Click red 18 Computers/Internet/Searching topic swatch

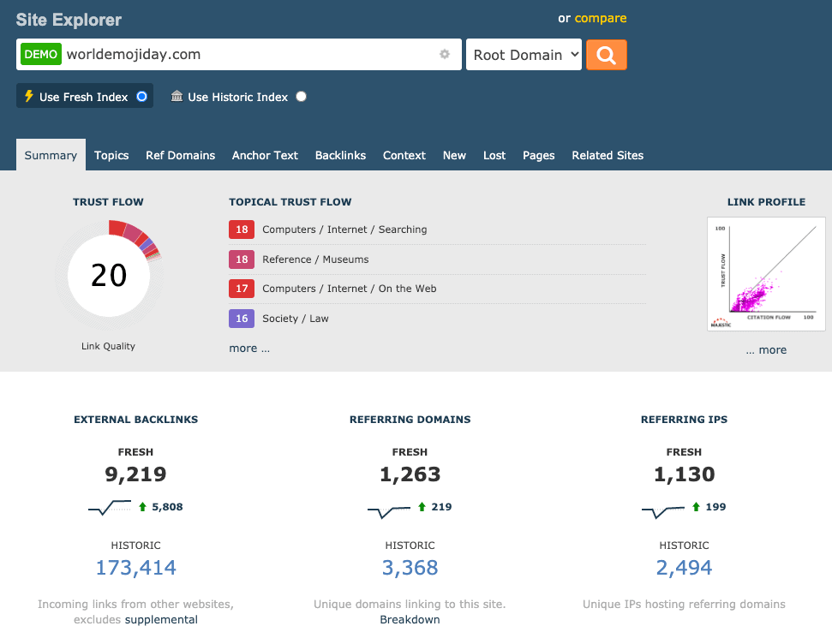point(242,230)
